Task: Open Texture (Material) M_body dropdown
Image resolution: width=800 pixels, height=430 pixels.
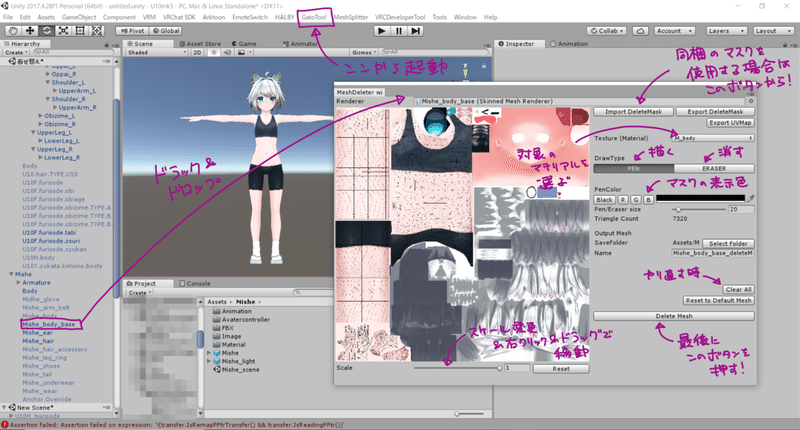Action: click(x=713, y=138)
